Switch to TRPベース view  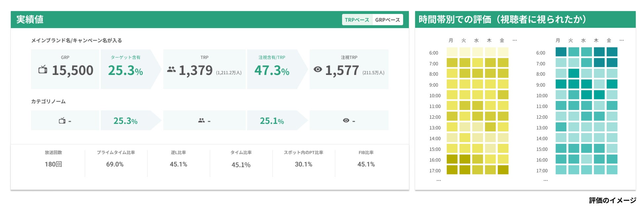tap(357, 20)
